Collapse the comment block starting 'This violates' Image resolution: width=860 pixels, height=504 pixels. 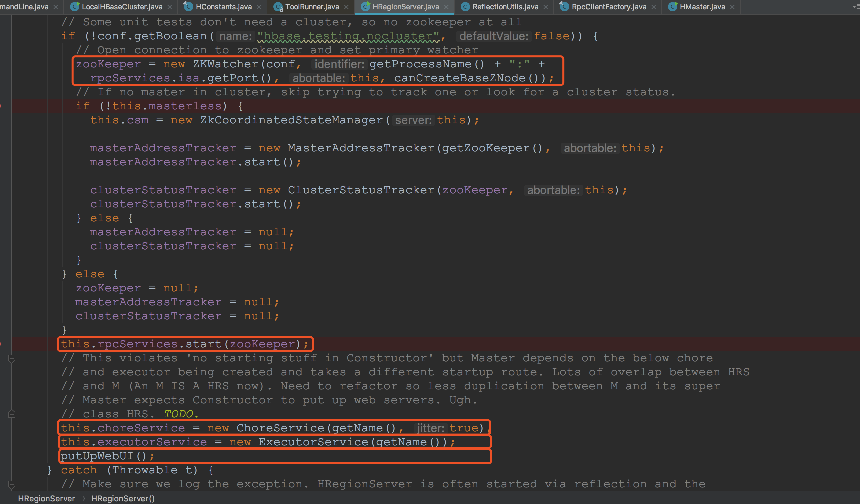[x=12, y=358]
